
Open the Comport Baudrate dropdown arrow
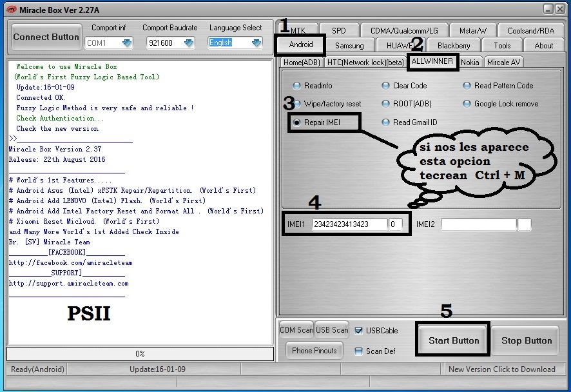pyautogui.click(x=189, y=43)
